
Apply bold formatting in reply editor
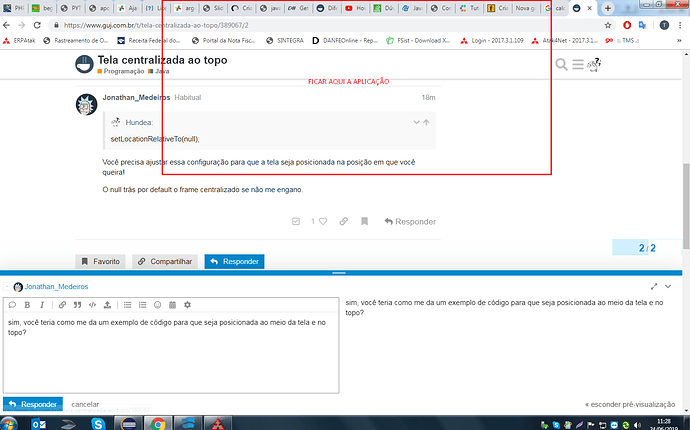[27, 305]
